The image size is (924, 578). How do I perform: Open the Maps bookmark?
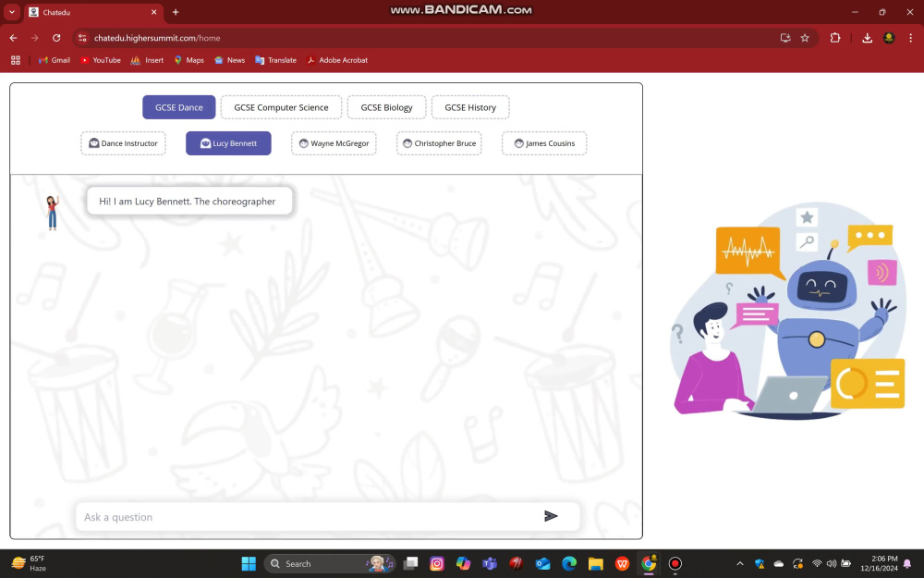pyautogui.click(x=189, y=60)
